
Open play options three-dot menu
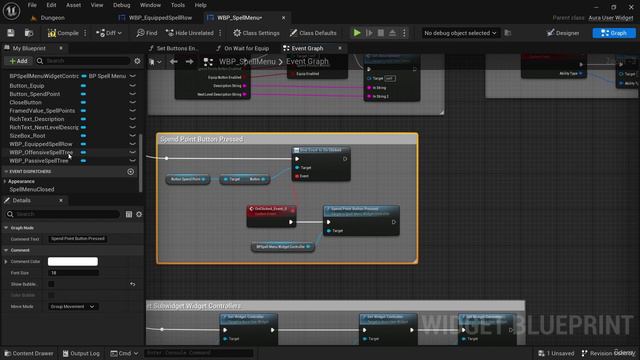[404, 33]
